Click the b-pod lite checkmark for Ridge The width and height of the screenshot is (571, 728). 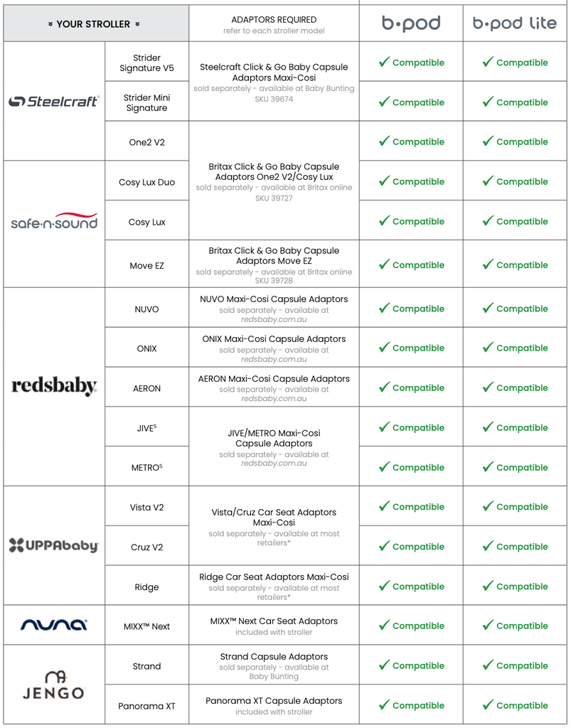coord(488,586)
